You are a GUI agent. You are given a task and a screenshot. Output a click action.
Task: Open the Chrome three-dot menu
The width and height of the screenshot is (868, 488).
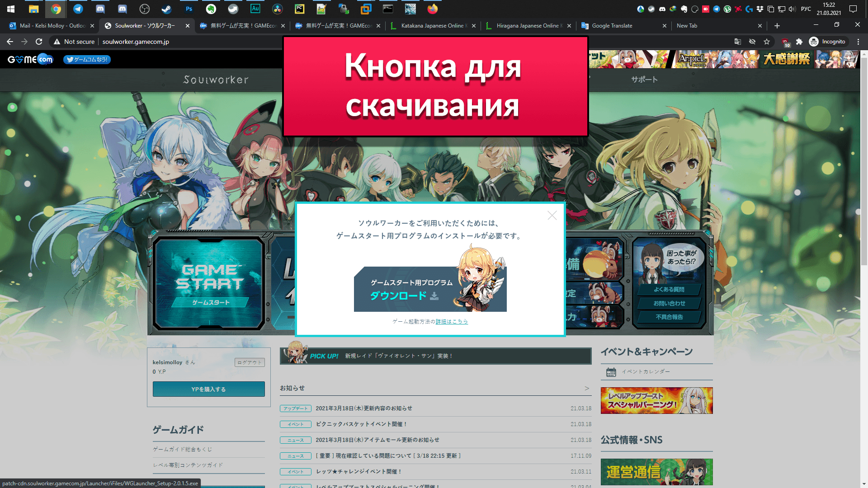858,42
